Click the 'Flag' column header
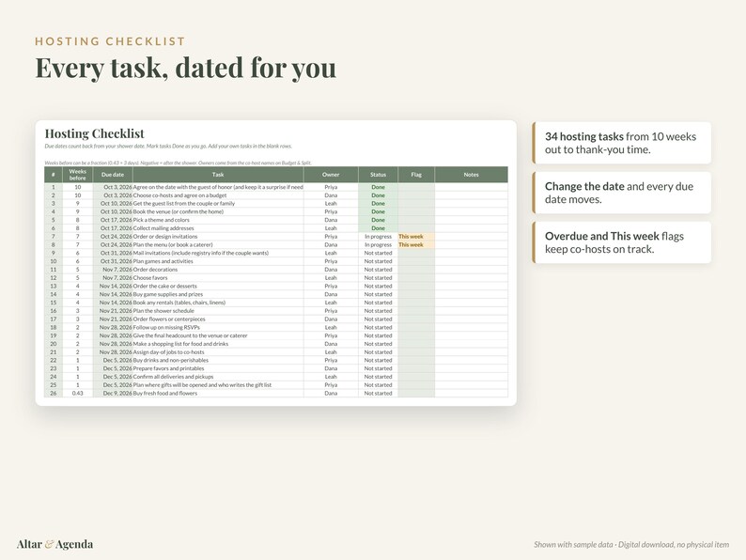The height and width of the screenshot is (560, 746). [x=416, y=175]
